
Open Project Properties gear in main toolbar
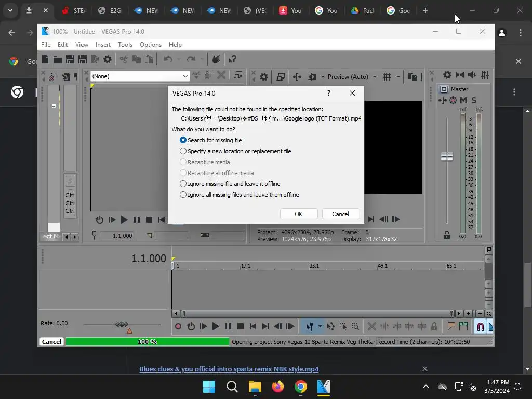(x=108, y=59)
